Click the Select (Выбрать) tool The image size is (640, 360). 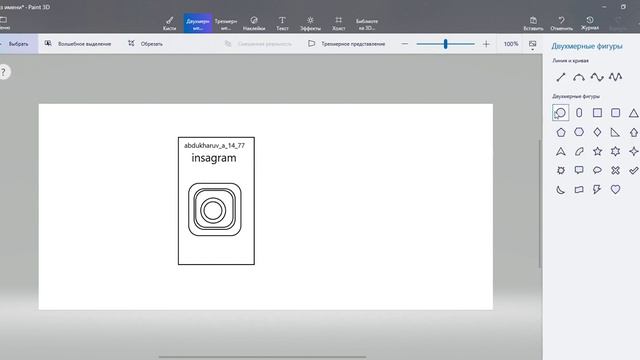[x=18, y=44]
